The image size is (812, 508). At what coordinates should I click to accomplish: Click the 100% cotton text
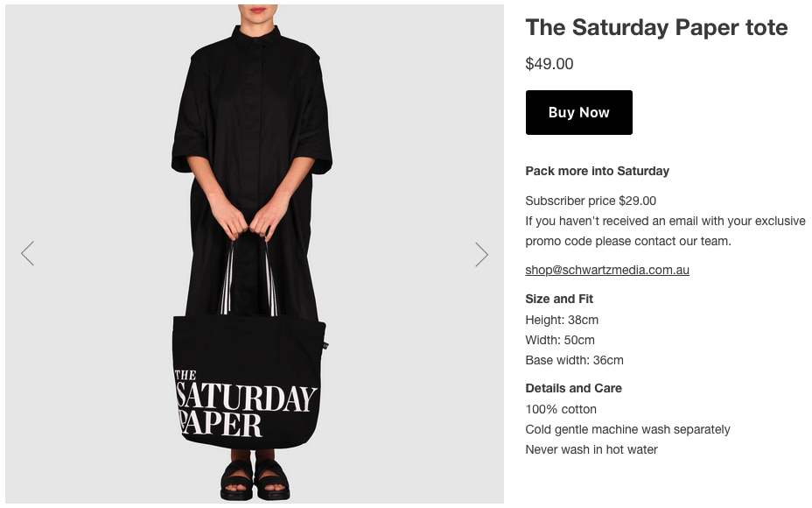coord(561,409)
